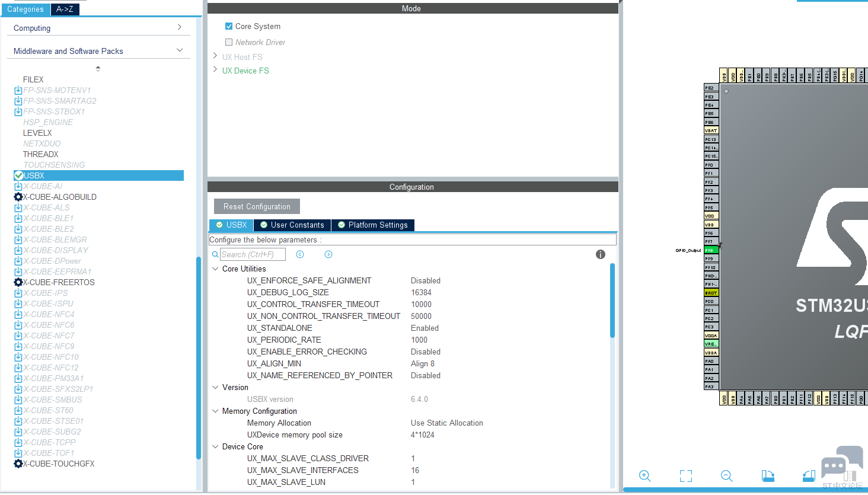Collapse the Version parameter group
Screen dimensions: 868x495
coord(215,387)
